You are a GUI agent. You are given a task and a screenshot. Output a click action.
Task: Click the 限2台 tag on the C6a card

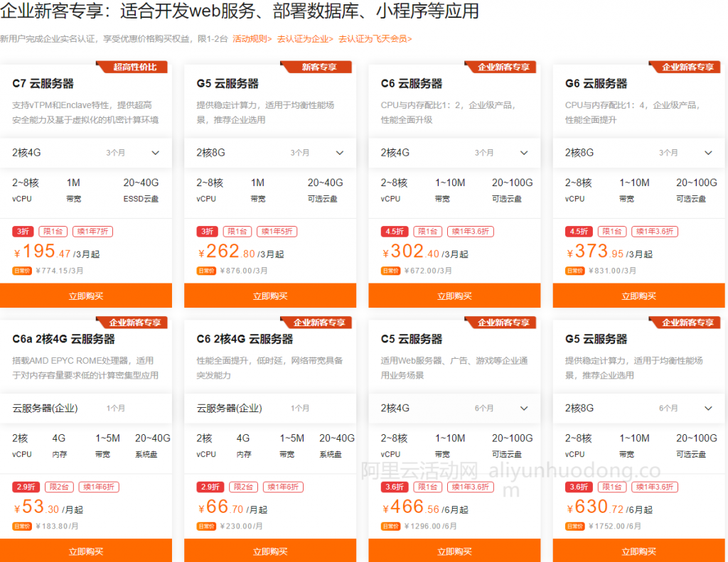click(x=59, y=487)
